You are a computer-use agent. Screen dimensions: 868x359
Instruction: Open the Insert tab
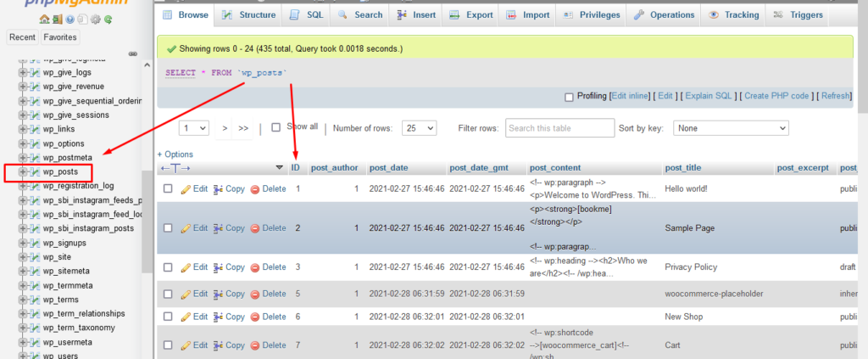pyautogui.click(x=416, y=15)
